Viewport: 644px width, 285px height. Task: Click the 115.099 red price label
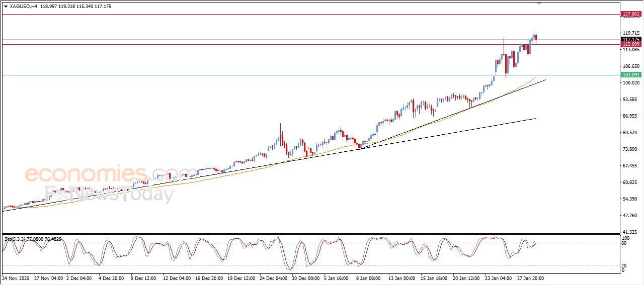coord(631,44)
